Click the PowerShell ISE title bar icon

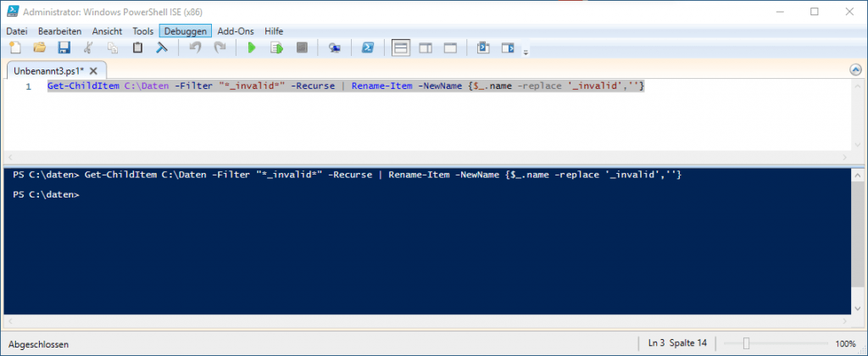(13, 12)
